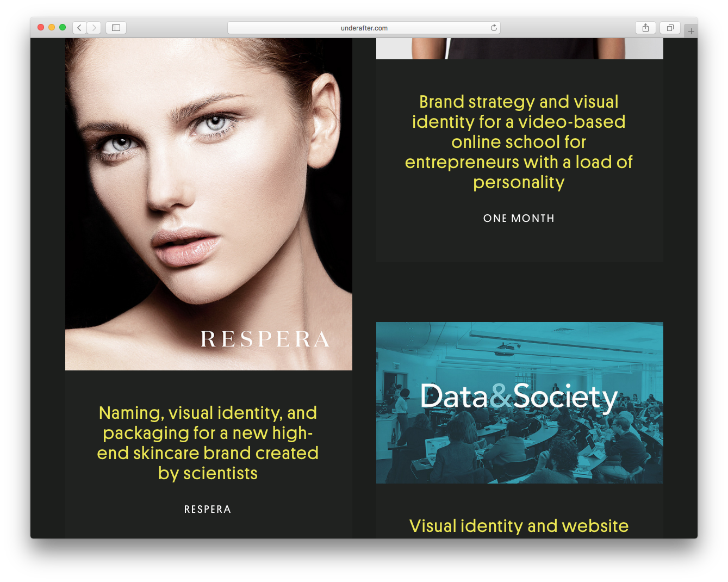728x582 pixels.
Task: Show all tabs overview icon
Action: point(670,28)
